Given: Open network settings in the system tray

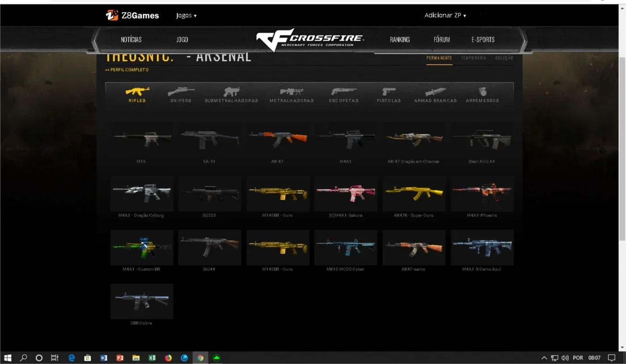Looking at the screenshot, I should 554,358.
